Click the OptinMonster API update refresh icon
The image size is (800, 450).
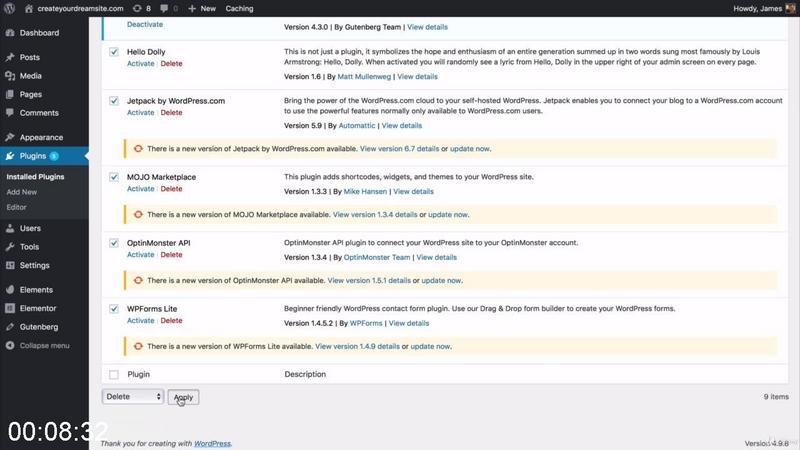point(138,281)
